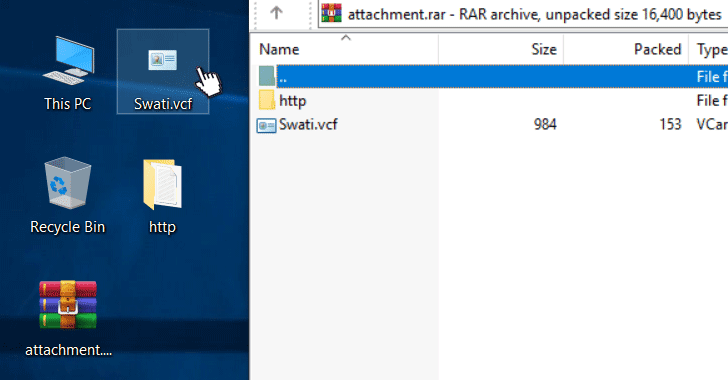Screen dimensions: 728x380
Task: Go up one level with arrow button
Action: click(x=276, y=13)
